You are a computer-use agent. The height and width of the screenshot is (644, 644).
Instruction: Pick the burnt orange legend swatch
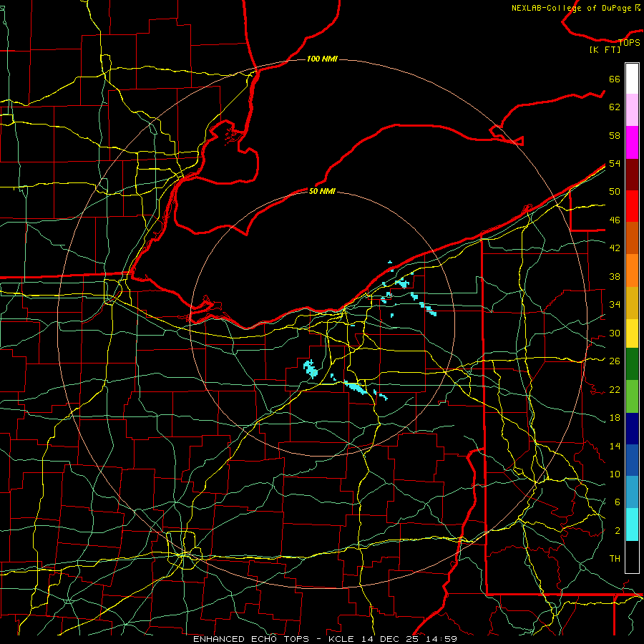pyautogui.click(x=632, y=238)
